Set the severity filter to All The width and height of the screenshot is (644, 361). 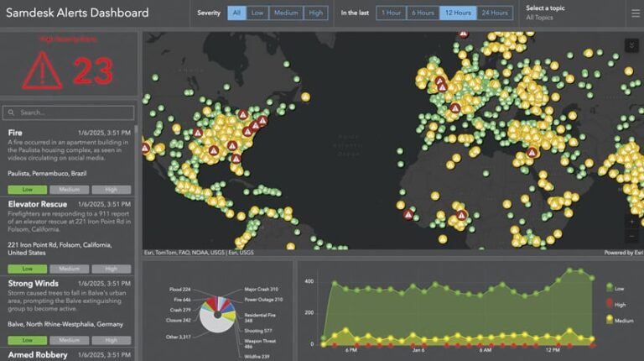point(236,13)
